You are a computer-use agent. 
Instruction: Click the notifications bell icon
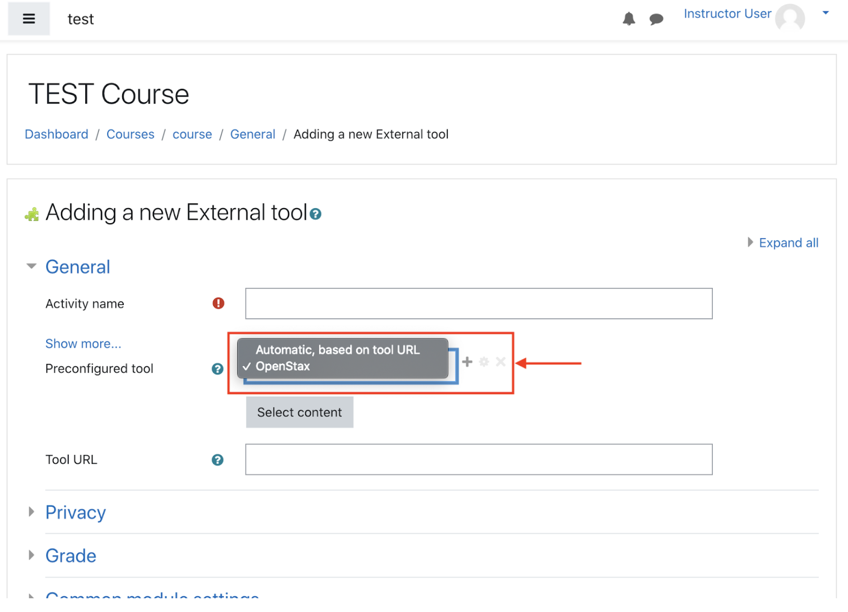(x=629, y=18)
